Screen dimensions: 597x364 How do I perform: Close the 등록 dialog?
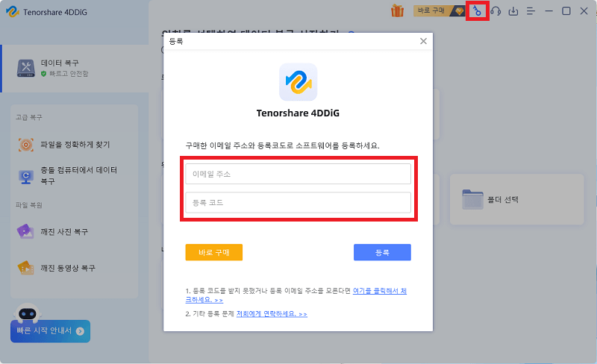[423, 41]
